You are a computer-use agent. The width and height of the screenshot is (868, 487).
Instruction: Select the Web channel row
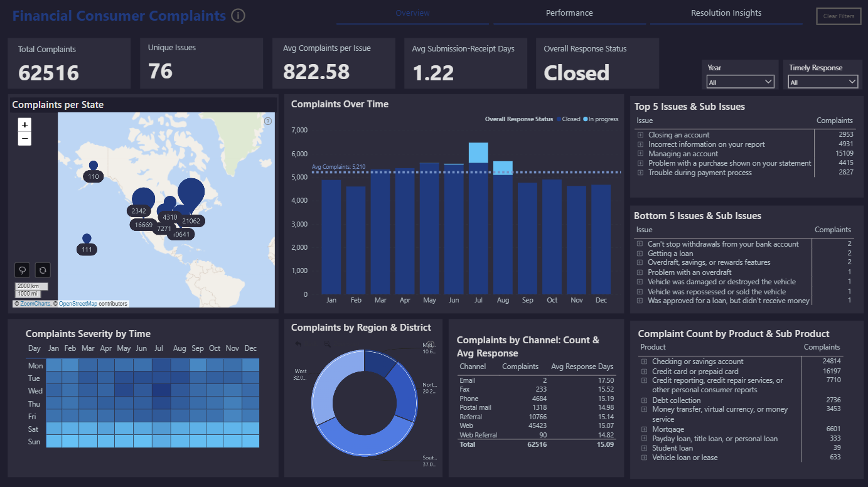(x=537, y=426)
